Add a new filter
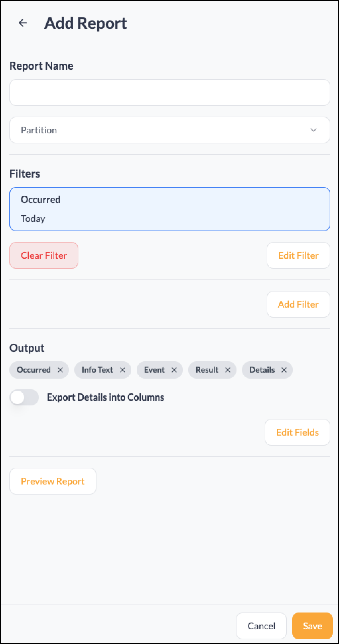Image resolution: width=339 pixels, height=644 pixels. 298,304
